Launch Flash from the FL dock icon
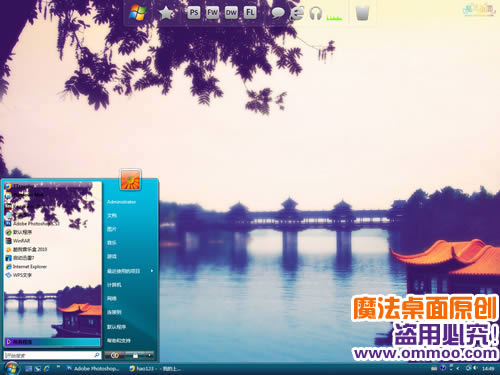Viewport: 500px width, 375px height. (250, 13)
